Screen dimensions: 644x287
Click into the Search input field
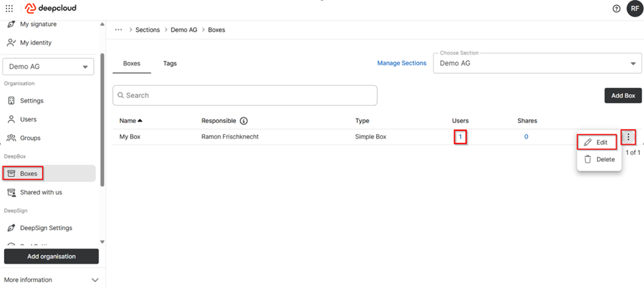click(x=245, y=95)
